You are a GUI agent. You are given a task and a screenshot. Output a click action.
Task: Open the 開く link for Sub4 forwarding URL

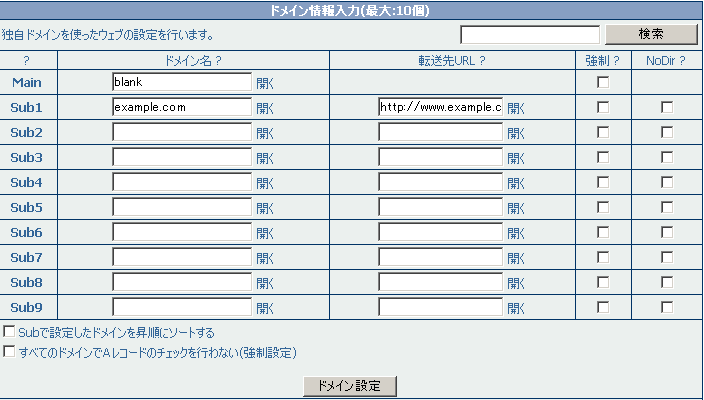click(x=516, y=183)
